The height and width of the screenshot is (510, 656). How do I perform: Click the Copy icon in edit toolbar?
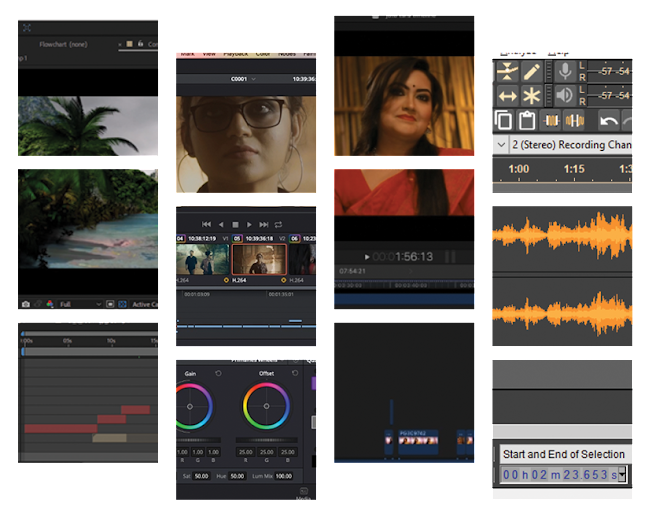504,120
